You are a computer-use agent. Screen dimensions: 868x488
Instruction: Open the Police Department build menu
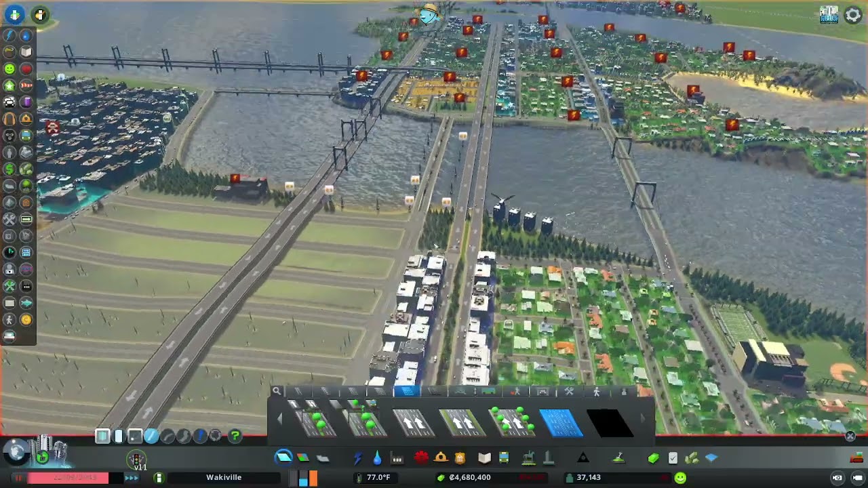click(460, 458)
